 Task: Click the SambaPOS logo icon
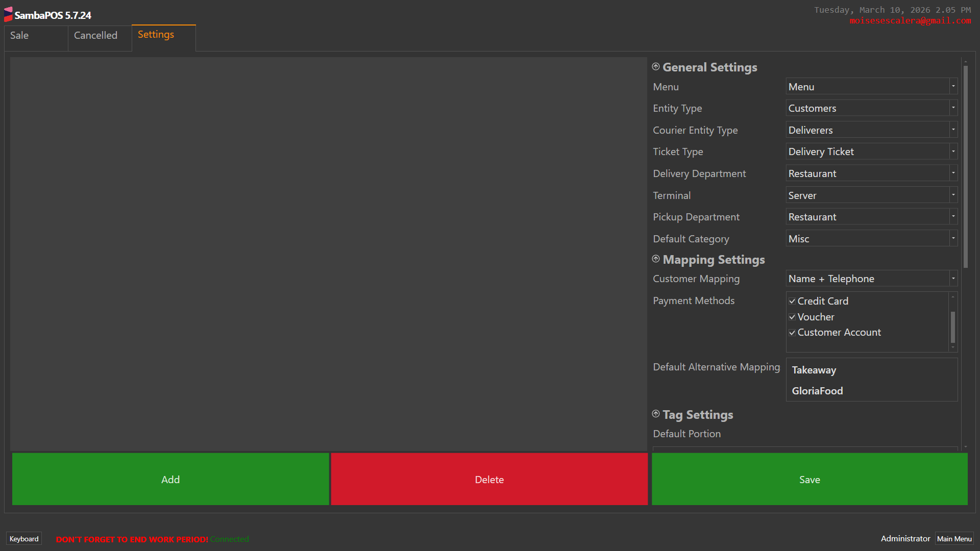[x=8, y=14]
